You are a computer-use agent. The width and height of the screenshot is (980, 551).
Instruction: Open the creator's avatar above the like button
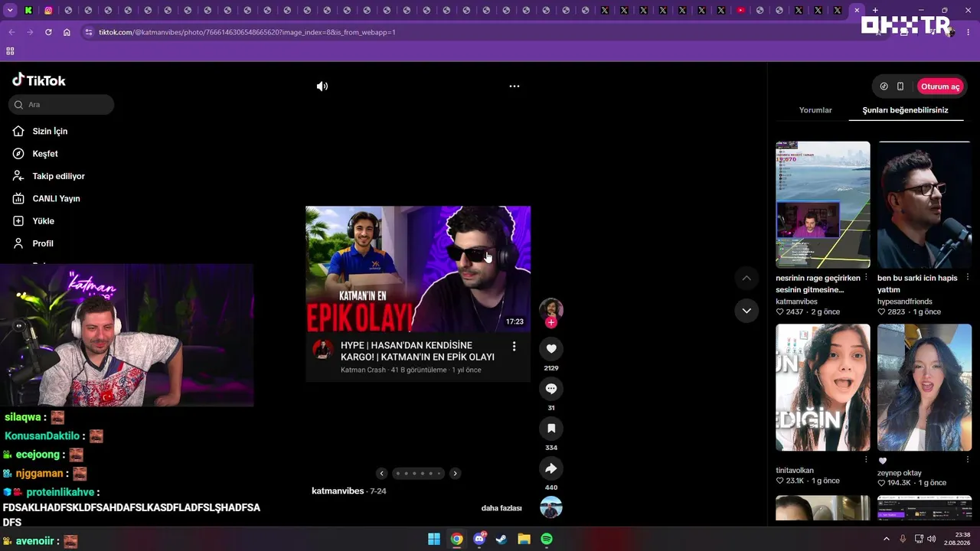coord(551,308)
